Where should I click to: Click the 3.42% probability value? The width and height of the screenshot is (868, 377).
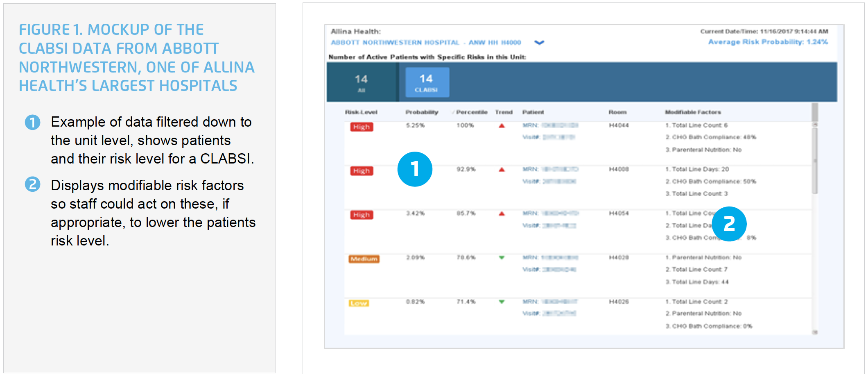tap(415, 213)
